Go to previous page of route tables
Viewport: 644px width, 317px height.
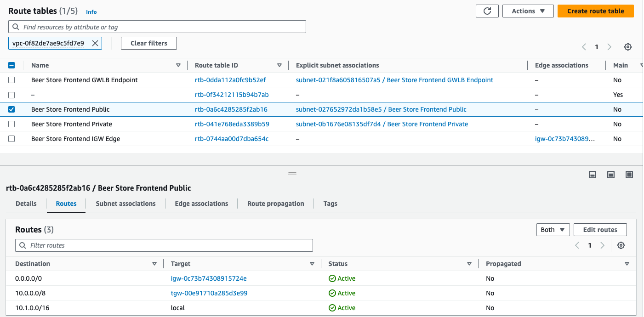[584, 47]
